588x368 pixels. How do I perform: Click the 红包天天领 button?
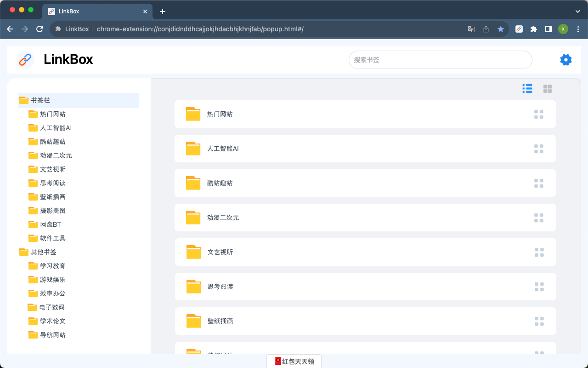pyautogui.click(x=294, y=362)
